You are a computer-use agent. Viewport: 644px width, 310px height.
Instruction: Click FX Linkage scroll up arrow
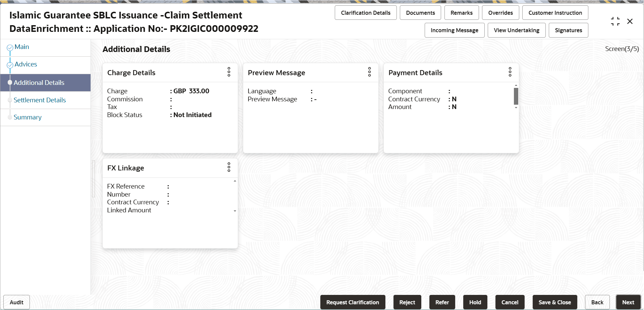coord(235,181)
